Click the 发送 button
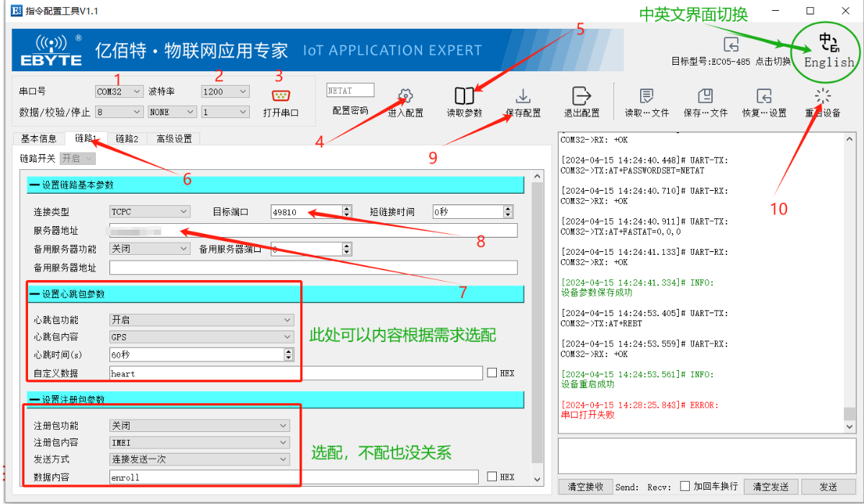Viewport: 864px width, 504px height. (x=829, y=487)
